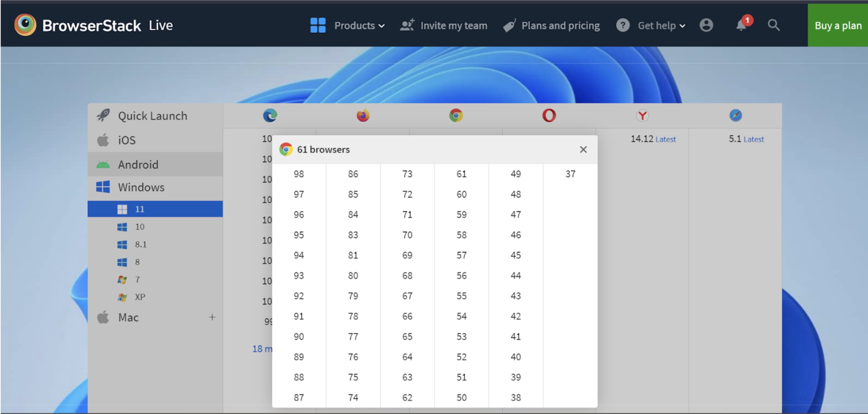868x414 pixels.
Task: Select the Quick Launch rocket icon
Action: click(x=104, y=115)
